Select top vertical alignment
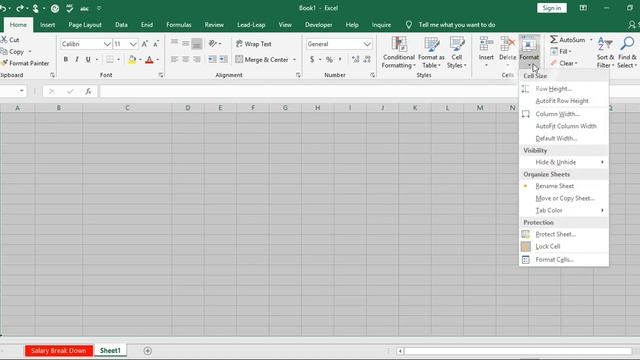This screenshot has height=360, width=640. point(174,43)
